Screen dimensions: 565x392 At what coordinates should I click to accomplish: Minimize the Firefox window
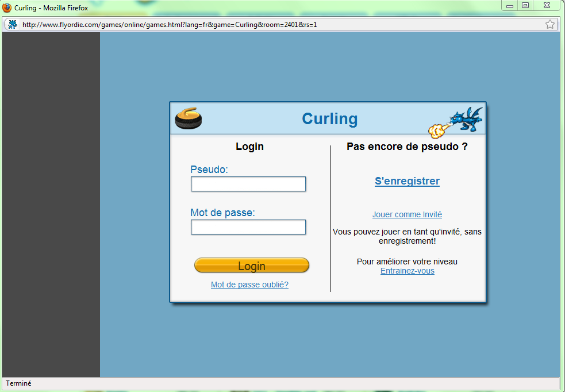pyautogui.click(x=509, y=5)
